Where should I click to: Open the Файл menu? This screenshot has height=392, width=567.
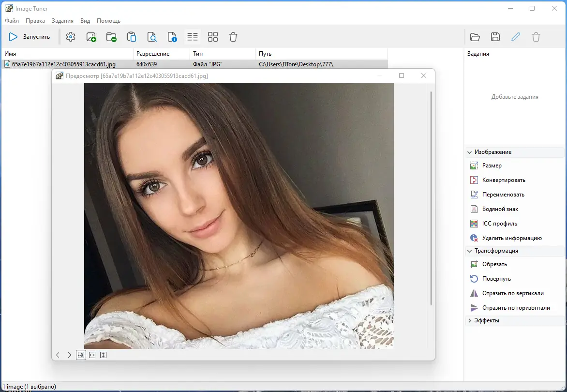tap(11, 20)
